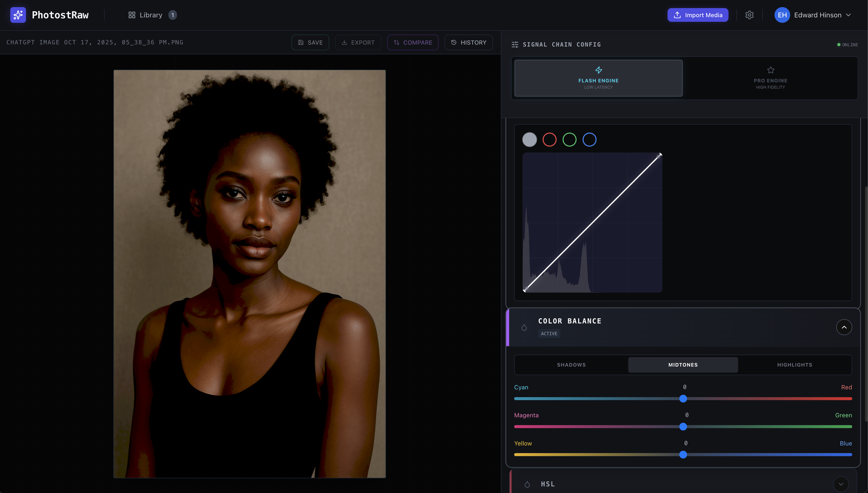Click the EH user avatar
Screen dimensions: 868x493
[x=782, y=15]
